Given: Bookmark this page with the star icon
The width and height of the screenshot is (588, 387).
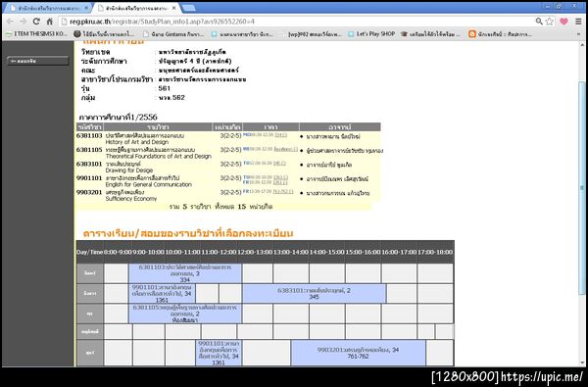Looking at the screenshot, I should 550,22.
